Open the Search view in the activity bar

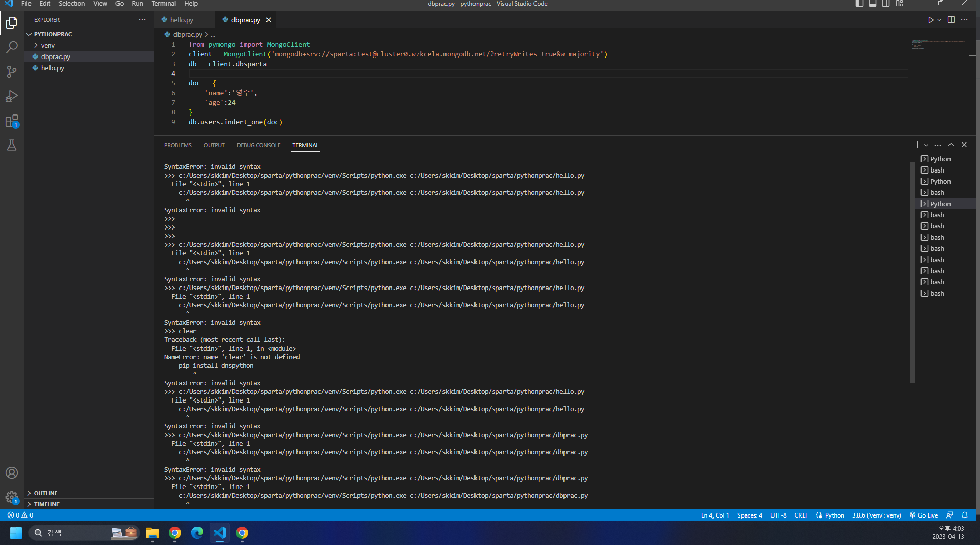click(12, 47)
